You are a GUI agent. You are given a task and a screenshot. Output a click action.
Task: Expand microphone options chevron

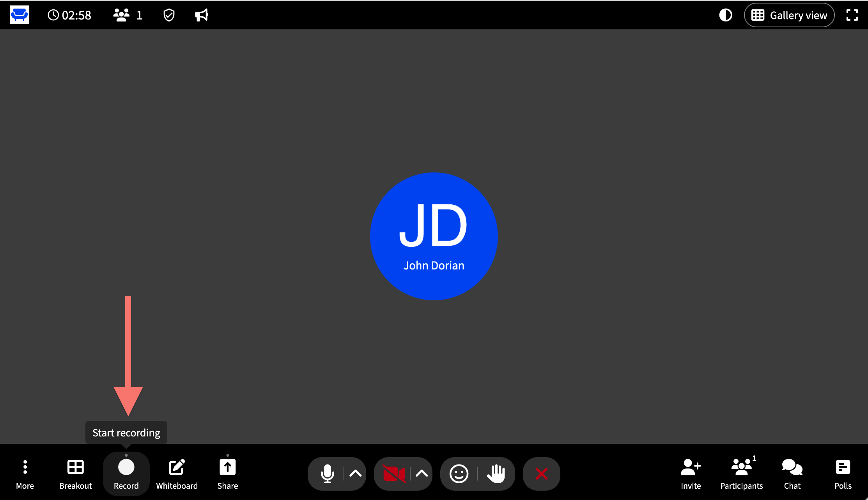pyautogui.click(x=355, y=474)
